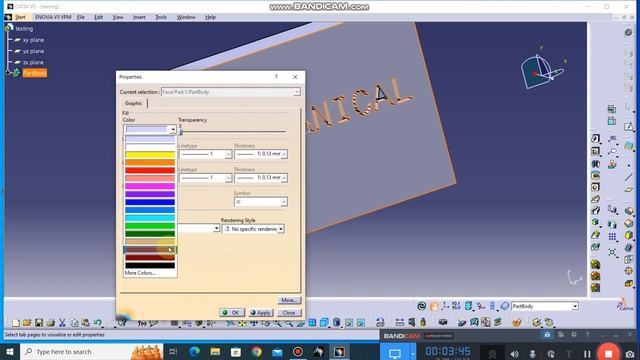Click the Line tool icon in right toolbar

coord(629,177)
